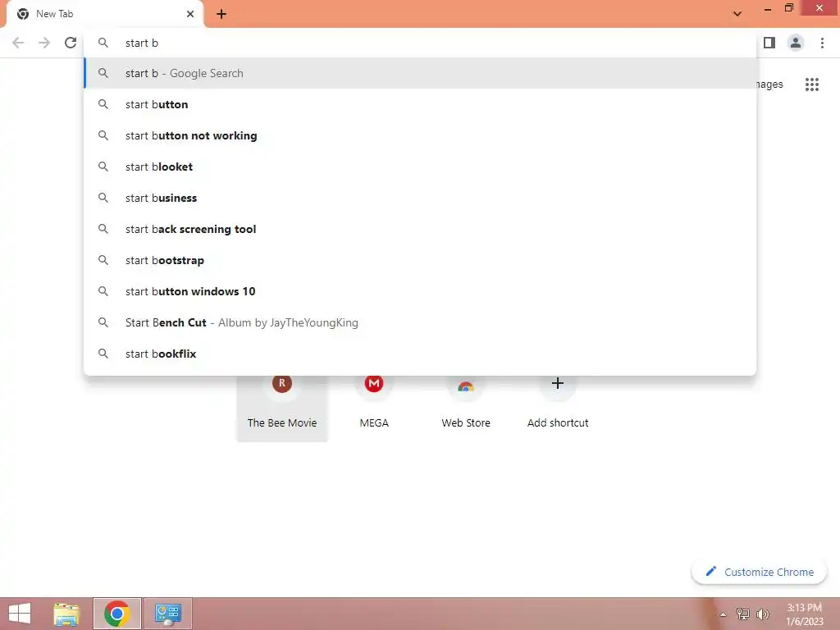This screenshot has height=630, width=840.
Task: Select the New Tab tab
Action: tap(104, 14)
